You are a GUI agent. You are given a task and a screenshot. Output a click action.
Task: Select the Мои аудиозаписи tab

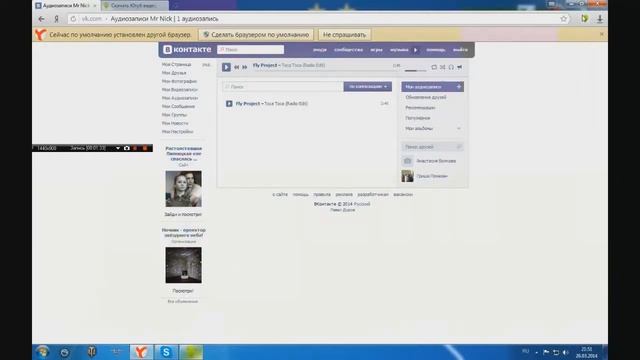(x=432, y=87)
